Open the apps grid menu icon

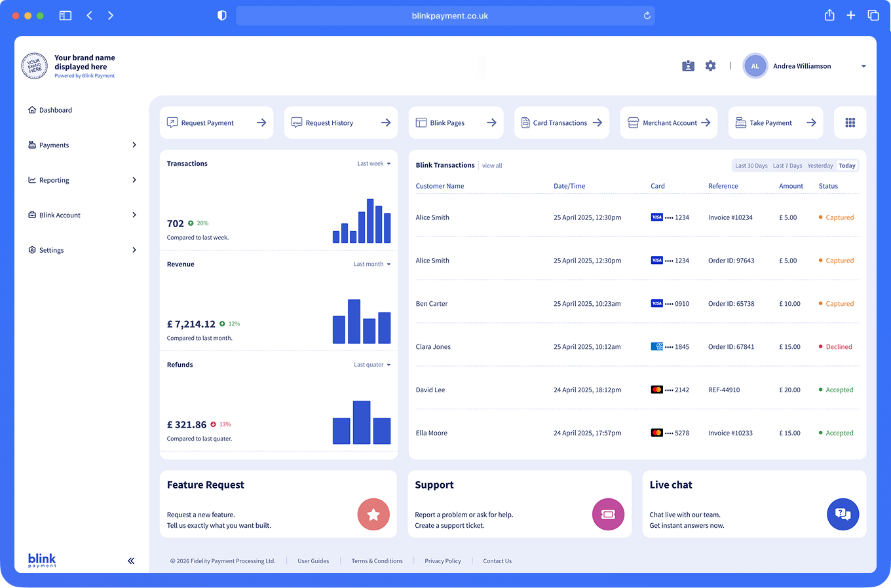850,123
